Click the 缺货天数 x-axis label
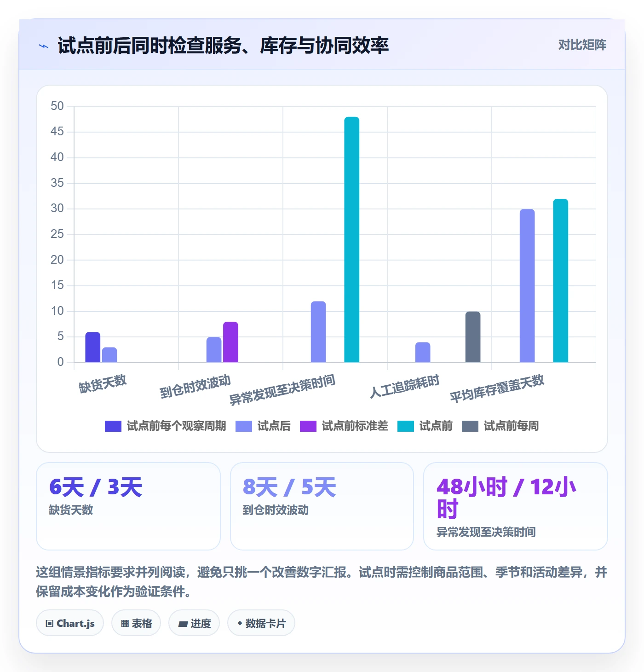The image size is (644, 672). pyautogui.click(x=103, y=383)
